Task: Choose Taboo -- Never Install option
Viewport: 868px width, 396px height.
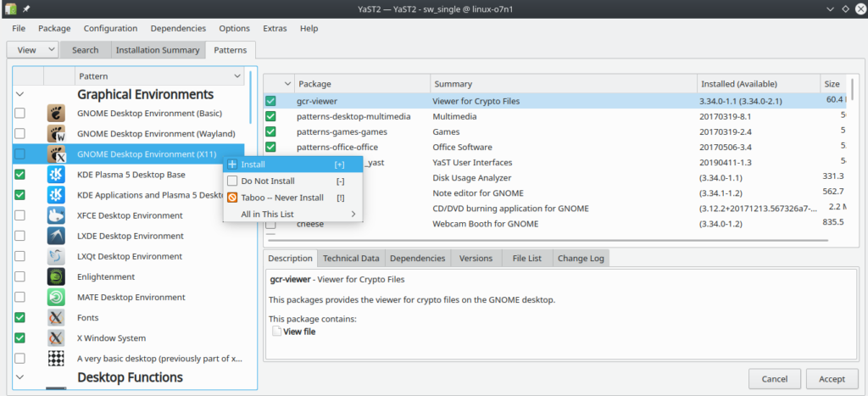Action: 292,198
